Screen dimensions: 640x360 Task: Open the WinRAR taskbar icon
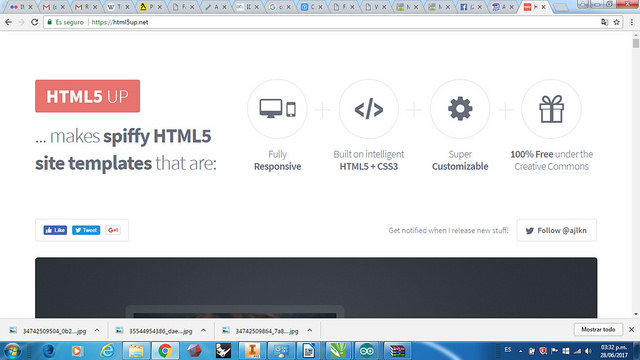coord(396,351)
